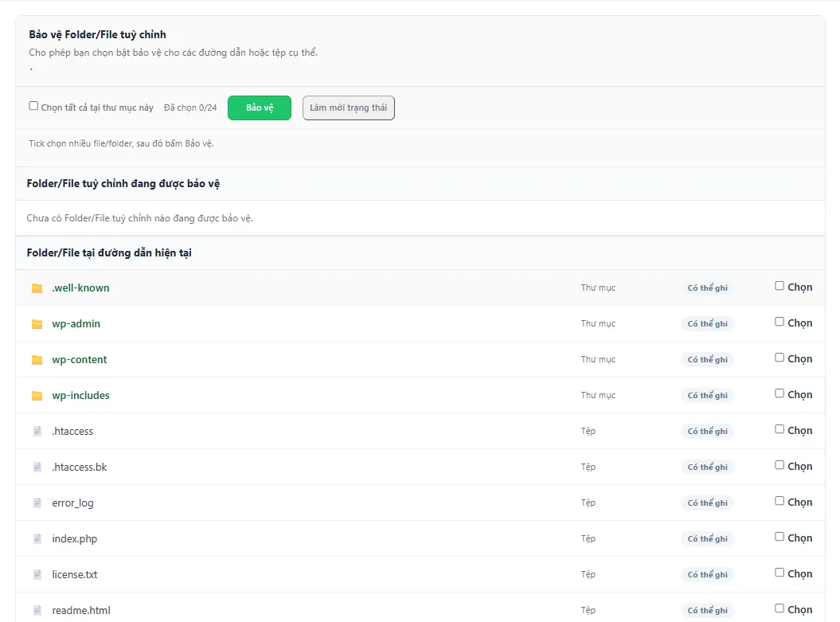
Task: Check the readme.html Chọn checkbox
Action: pos(779,608)
